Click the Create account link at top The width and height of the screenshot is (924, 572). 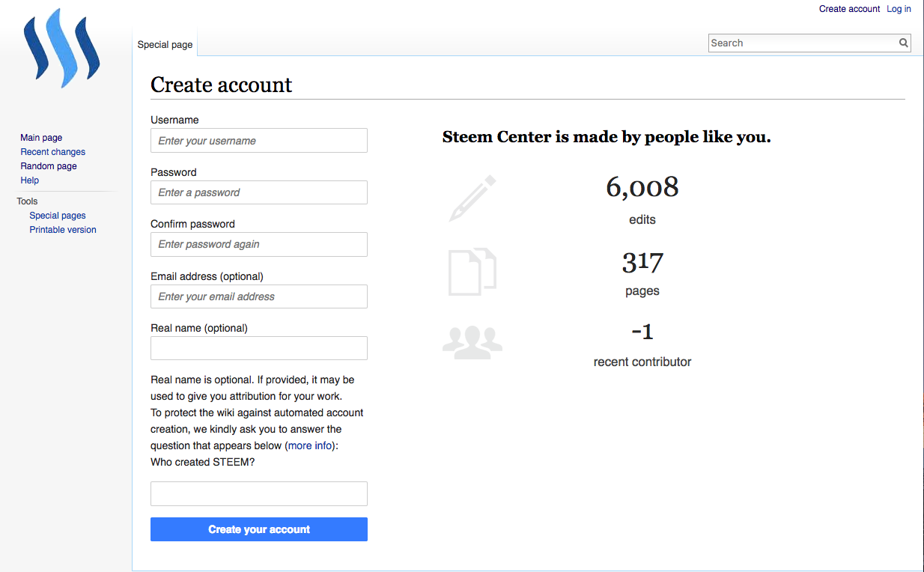coord(849,9)
